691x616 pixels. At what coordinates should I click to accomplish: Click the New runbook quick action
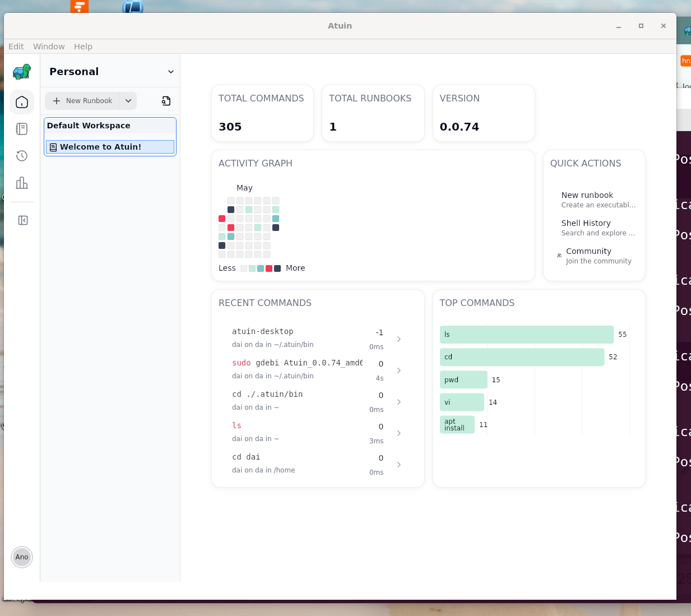coord(594,200)
